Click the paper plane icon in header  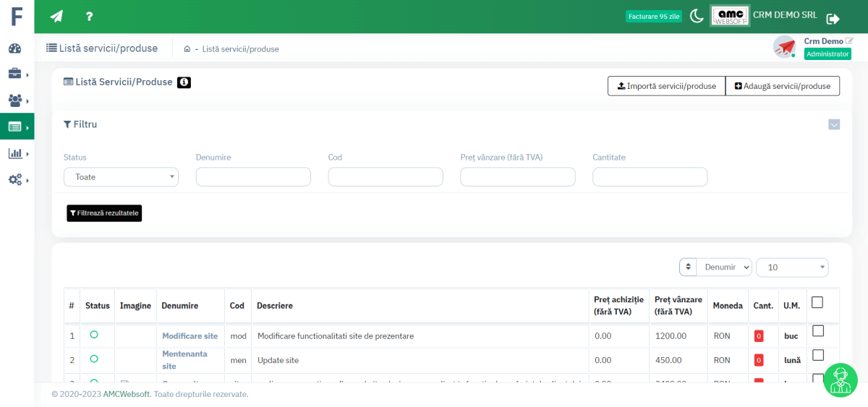point(56,16)
